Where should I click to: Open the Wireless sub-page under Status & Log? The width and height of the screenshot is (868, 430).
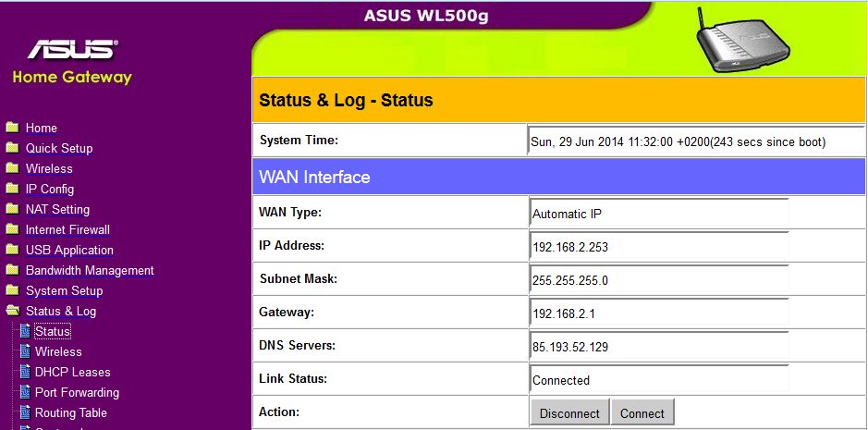[58, 351]
